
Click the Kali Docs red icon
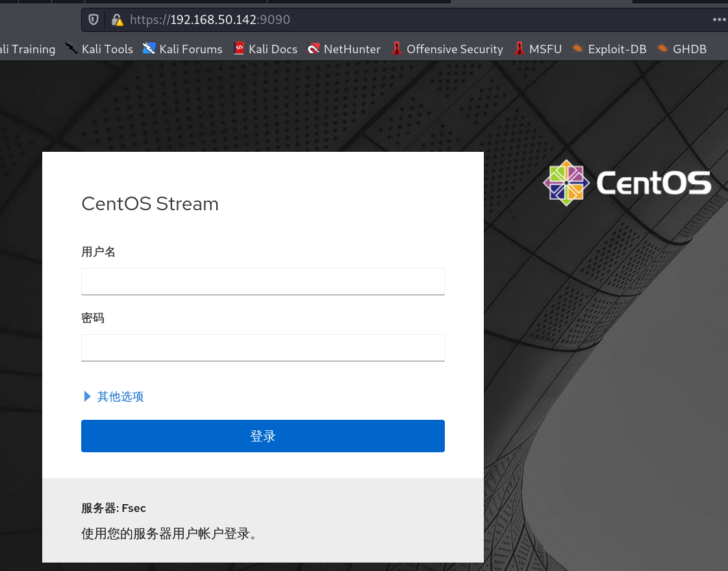[x=238, y=48]
